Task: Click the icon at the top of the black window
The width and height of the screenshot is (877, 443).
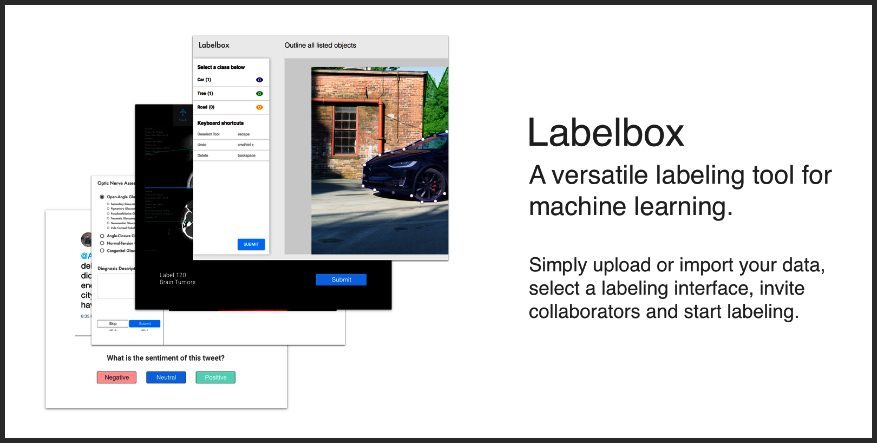Action: (x=183, y=116)
